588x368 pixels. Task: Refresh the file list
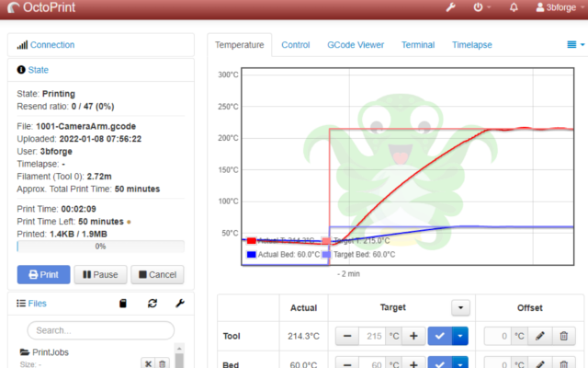coord(153,304)
